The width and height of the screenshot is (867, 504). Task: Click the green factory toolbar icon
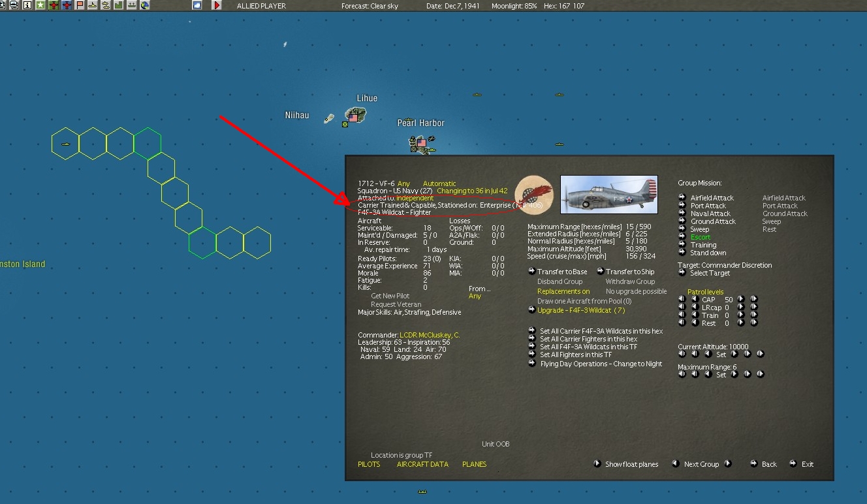119,5
